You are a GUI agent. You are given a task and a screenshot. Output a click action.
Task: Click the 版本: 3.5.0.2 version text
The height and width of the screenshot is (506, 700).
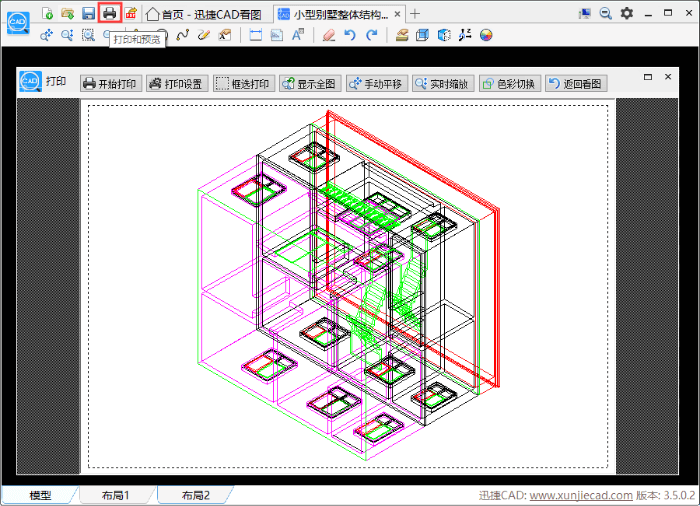666,495
